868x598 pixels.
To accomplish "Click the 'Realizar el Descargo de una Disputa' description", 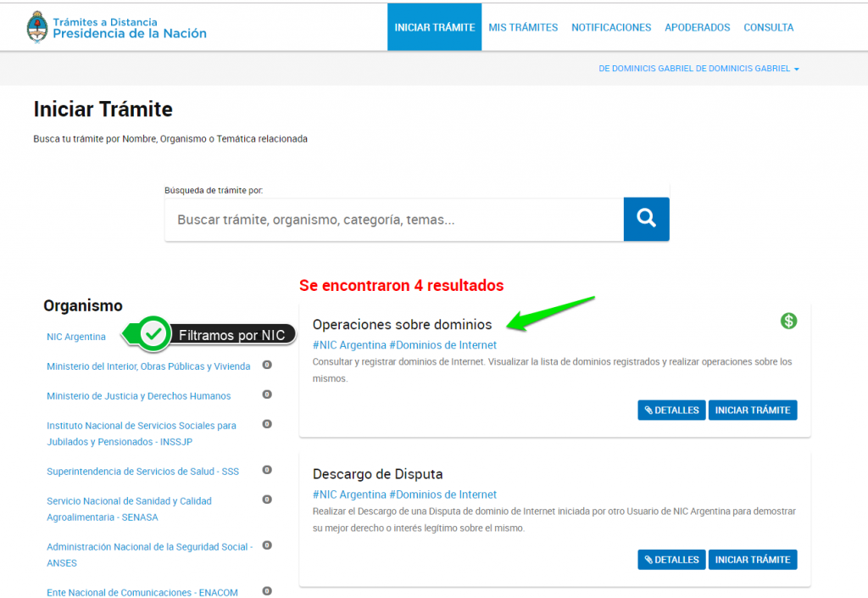I will pos(554,519).
